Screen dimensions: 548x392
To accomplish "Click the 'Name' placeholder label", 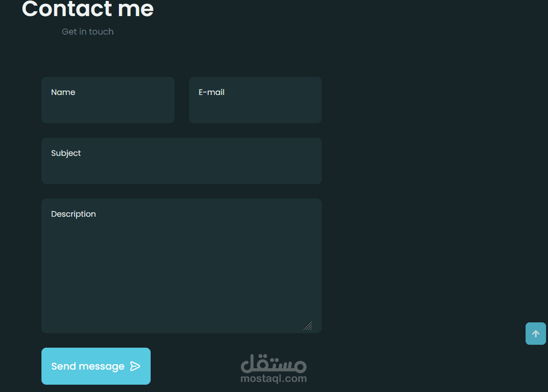I will [x=63, y=92].
